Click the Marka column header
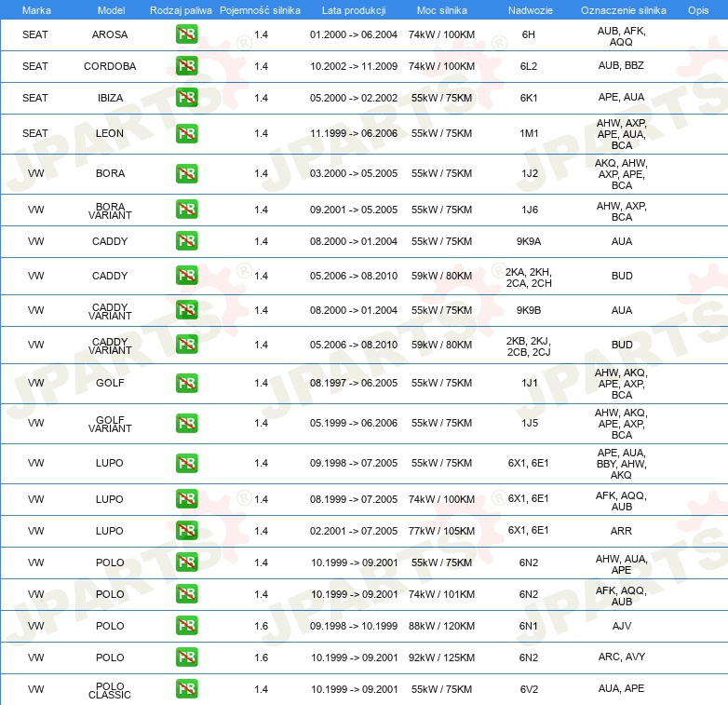The height and width of the screenshot is (705, 728). (36, 10)
